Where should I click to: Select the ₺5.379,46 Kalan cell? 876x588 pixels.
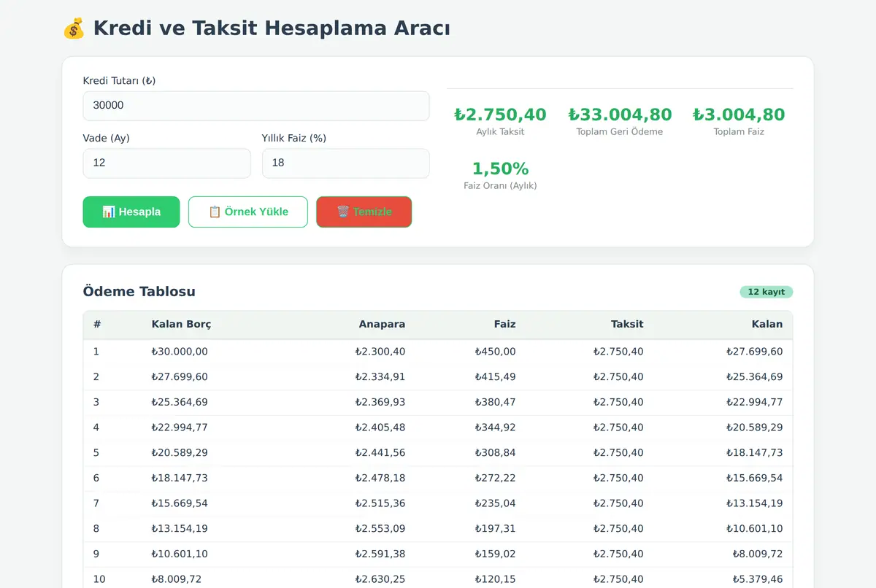pos(757,579)
